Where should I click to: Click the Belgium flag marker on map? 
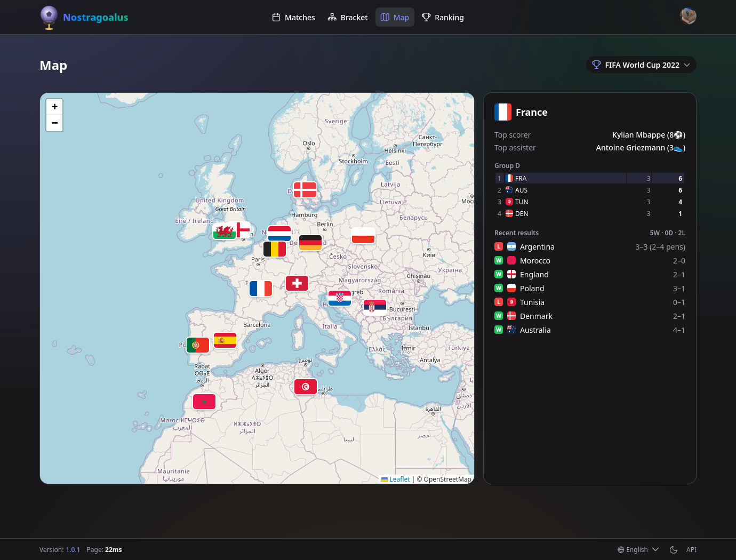point(275,249)
